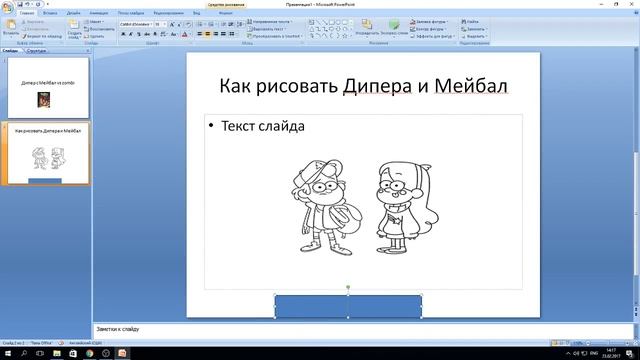The width and height of the screenshot is (640, 360).
Task: Open Chrome from the taskbar
Action: [89, 353]
